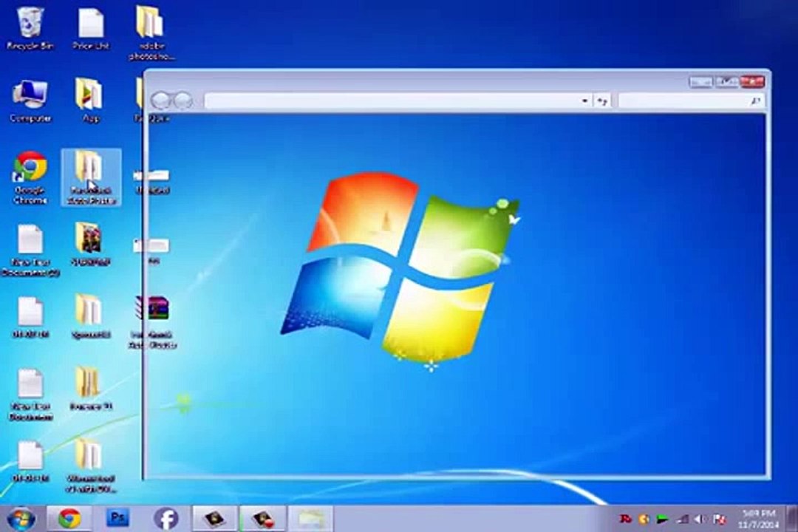Close the Explorer window
This screenshot has height=532, width=798.
(x=752, y=81)
